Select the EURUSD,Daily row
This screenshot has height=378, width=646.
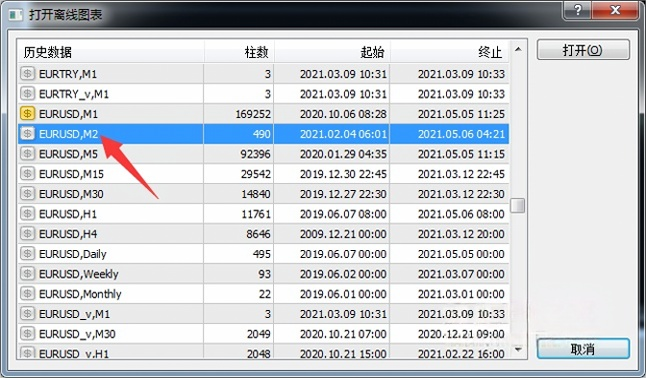click(264, 254)
